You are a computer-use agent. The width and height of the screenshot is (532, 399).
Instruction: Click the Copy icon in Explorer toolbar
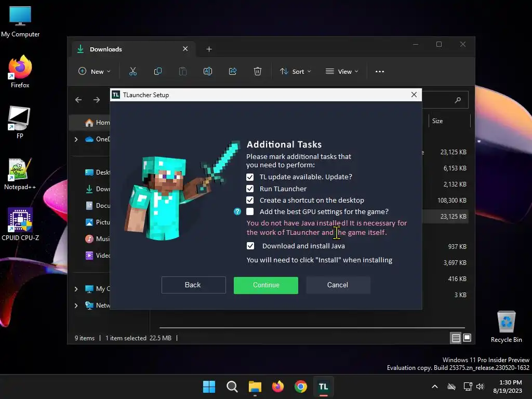point(158,71)
